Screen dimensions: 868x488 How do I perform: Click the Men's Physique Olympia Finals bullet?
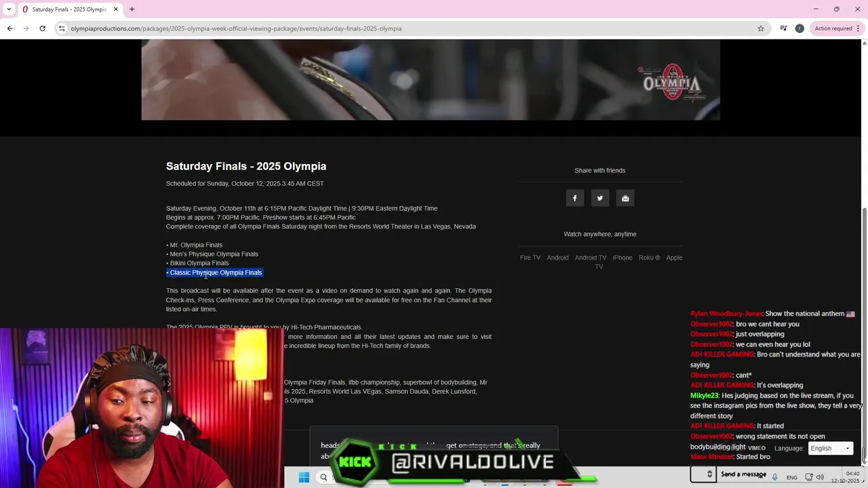212,254
